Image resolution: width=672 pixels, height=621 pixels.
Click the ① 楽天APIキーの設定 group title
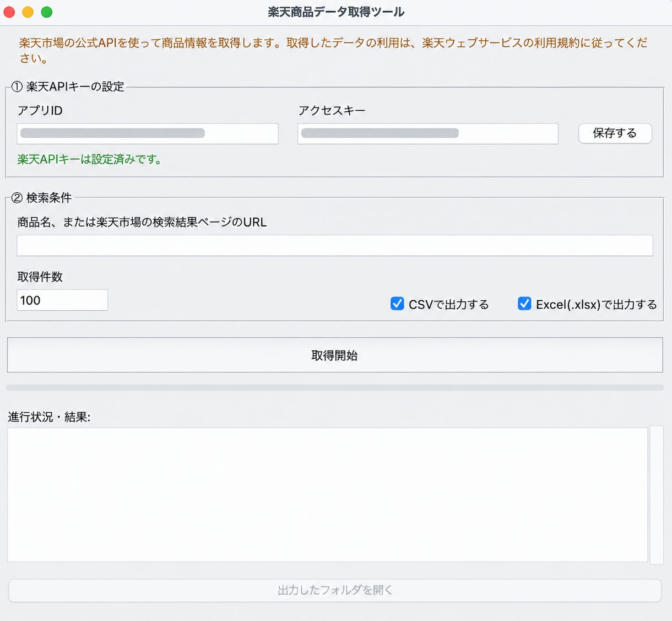pos(68,87)
